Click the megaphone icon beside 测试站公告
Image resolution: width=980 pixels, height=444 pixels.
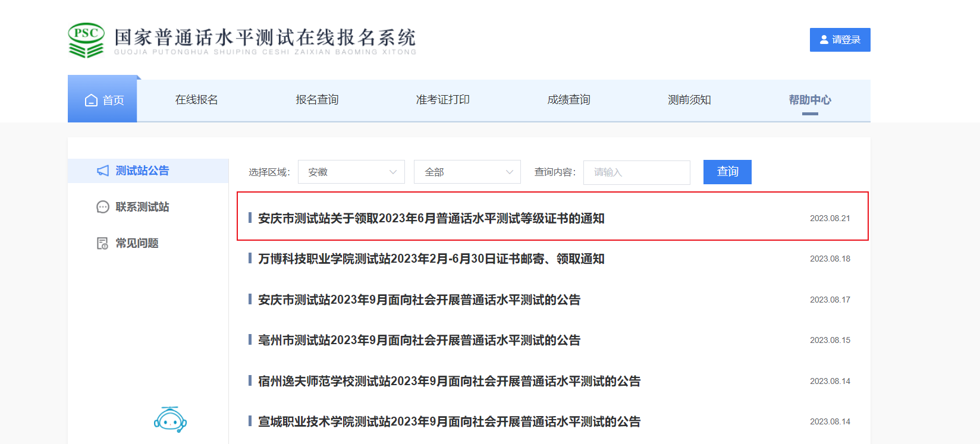pos(103,171)
